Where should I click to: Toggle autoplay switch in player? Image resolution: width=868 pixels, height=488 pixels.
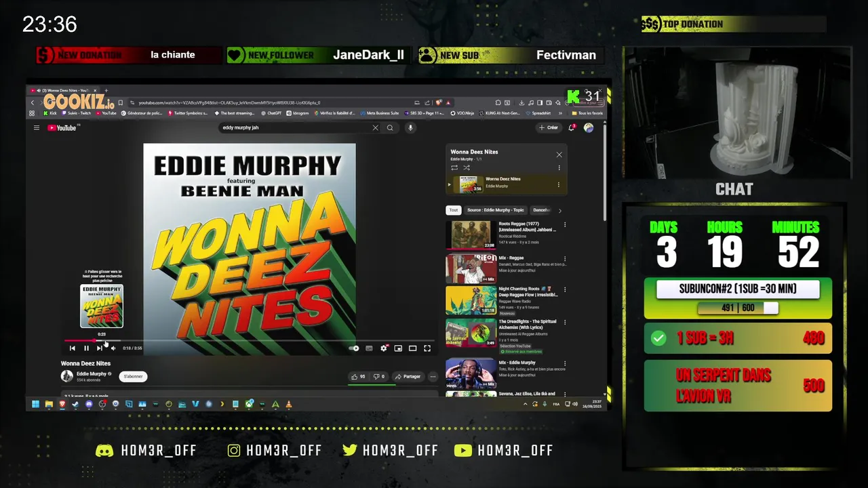[354, 348]
